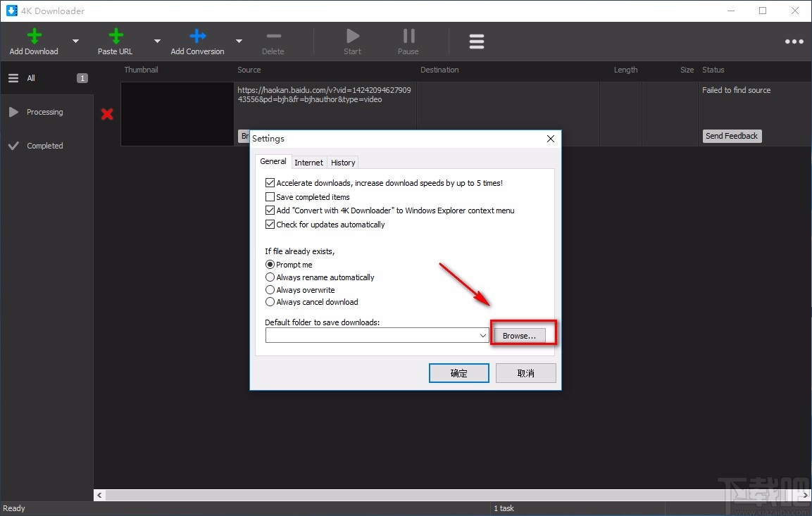Click the haokan.baidu.com source URL text

324,95
